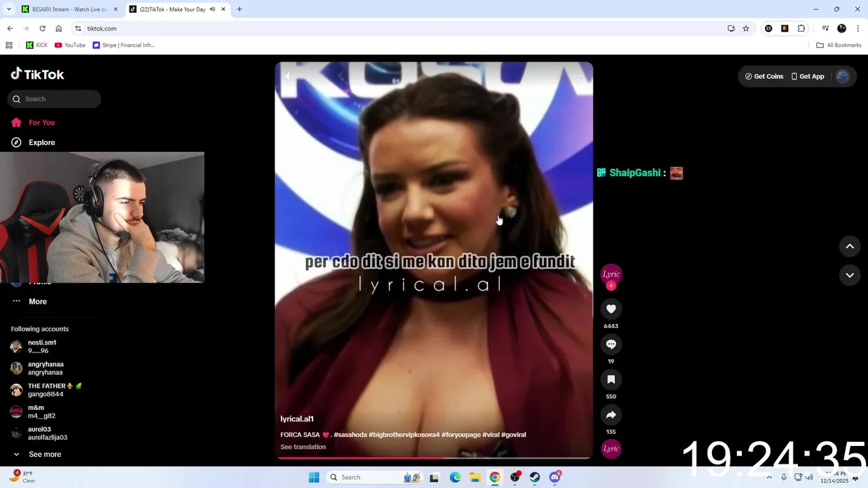
Task: Open Discord from the taskbar
Action: (x=555, y=477)
